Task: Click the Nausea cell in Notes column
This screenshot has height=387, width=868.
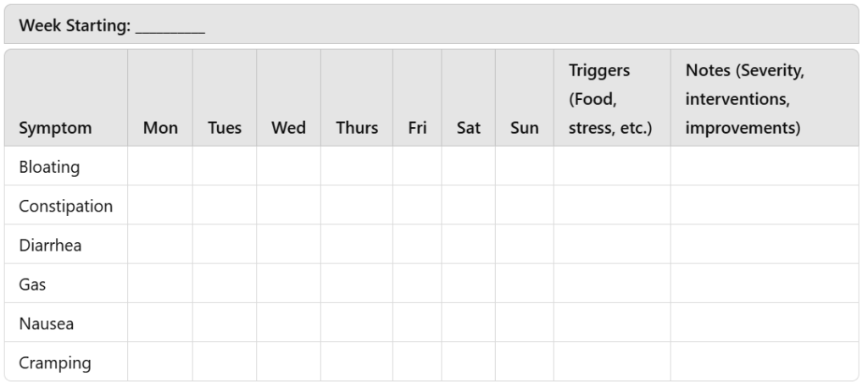Action: pyautogui.click(x=764, y=323)
